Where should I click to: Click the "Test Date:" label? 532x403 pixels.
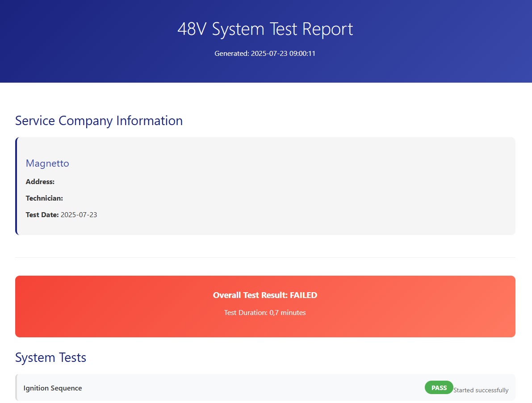tap(42, 214)
